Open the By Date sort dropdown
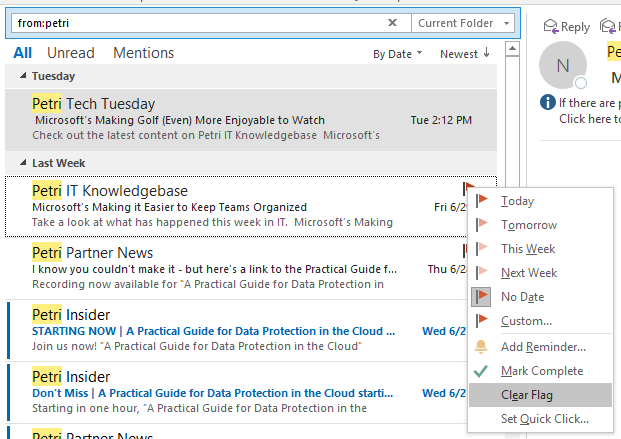This screenshot has height=439, width=621. pyautogui.click(x=397, y=54)
